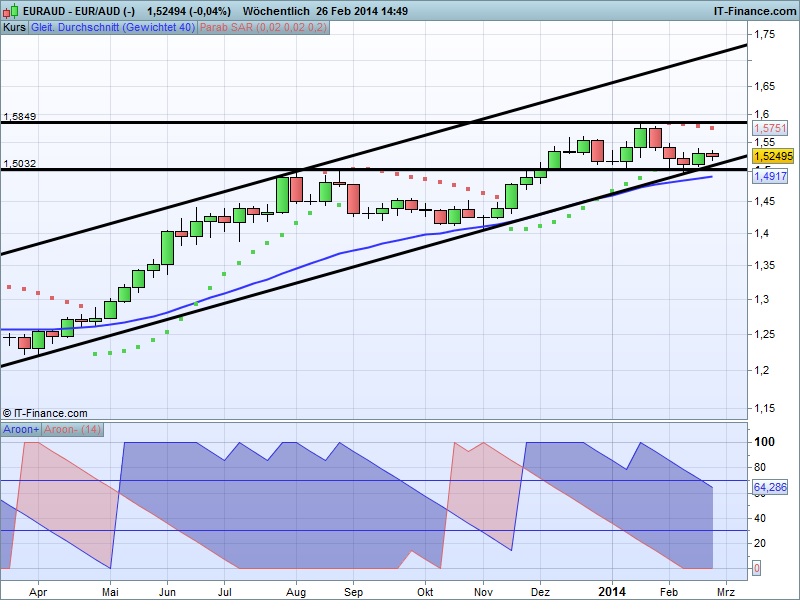Click the blue moving average value 1,4917
Screen dimensions: 800x614
771,177
